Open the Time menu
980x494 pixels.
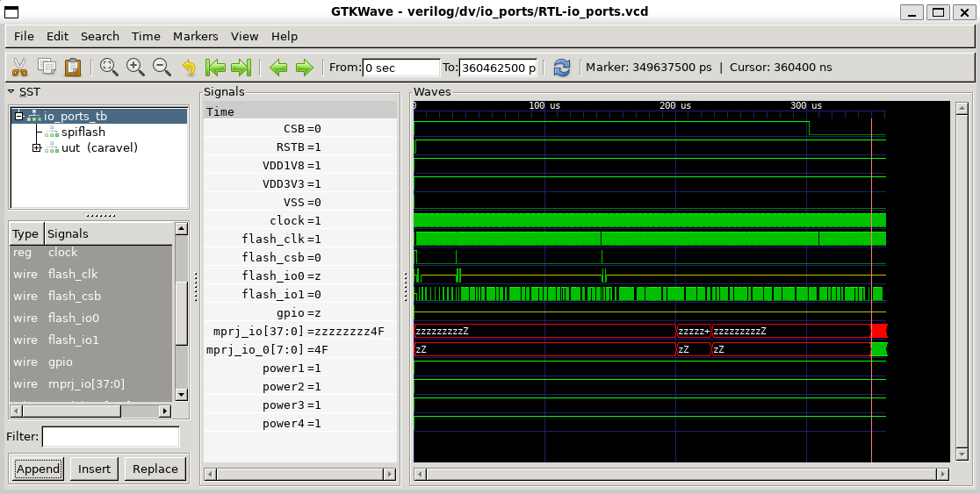coord(146,36)
